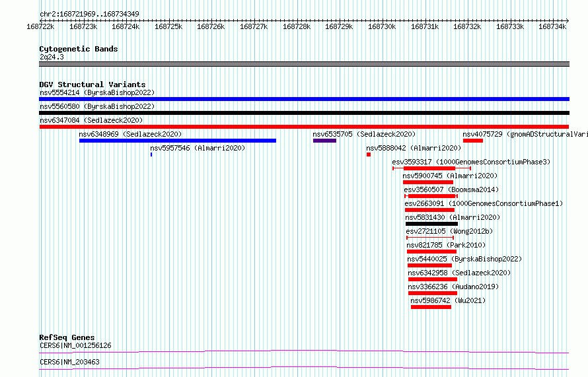Click the 168723k ruler tick label
Viewport: 588px width, 377px height.
(83, 26)
